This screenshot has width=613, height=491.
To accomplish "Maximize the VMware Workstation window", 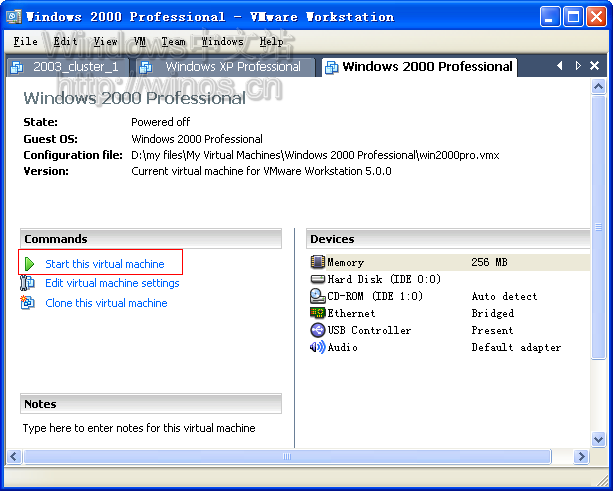I will click(x=573, y=17).
